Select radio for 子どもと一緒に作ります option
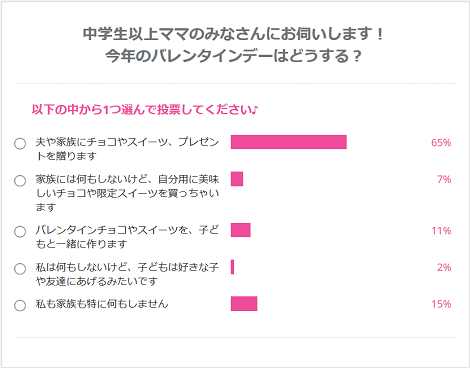 click(20, 232)
